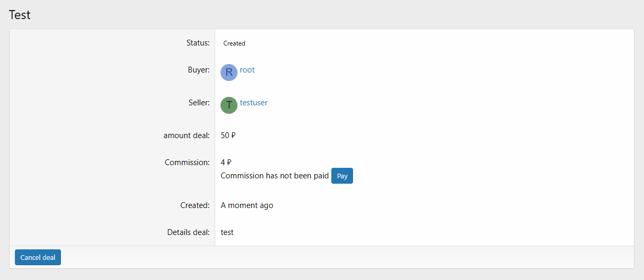Click the 'A moment ago' created time

coord(247,205)
